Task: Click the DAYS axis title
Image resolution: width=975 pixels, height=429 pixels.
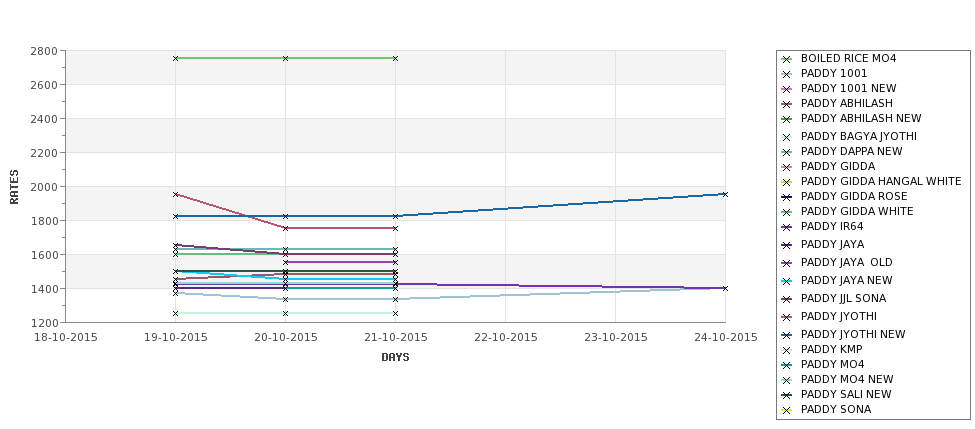Action: pyautogui.click(x=395, y=358)
